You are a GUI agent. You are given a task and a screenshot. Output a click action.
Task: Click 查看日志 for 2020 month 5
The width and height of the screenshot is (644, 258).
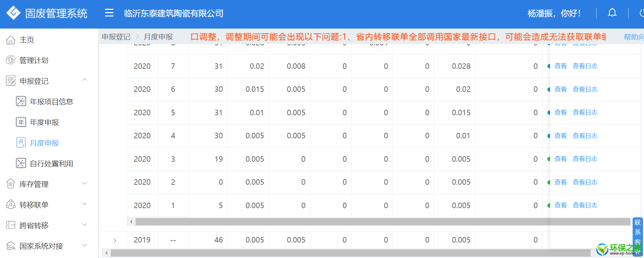pos(585,112)
